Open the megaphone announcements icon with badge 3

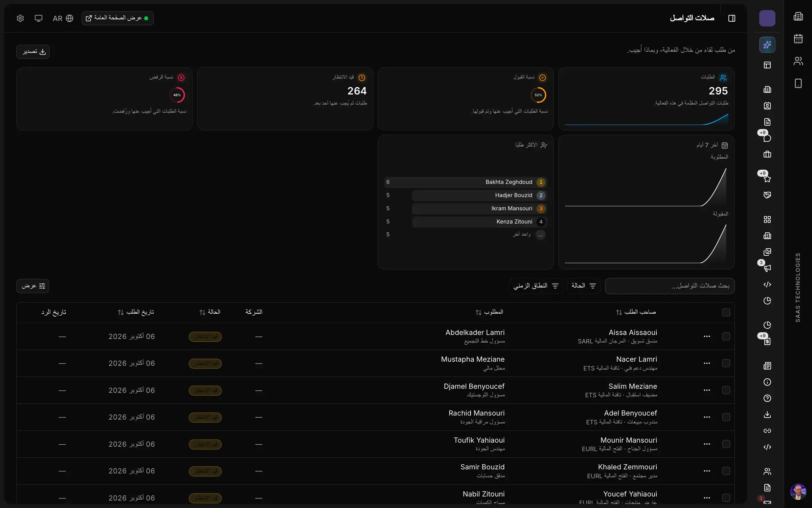coord(767,268)
